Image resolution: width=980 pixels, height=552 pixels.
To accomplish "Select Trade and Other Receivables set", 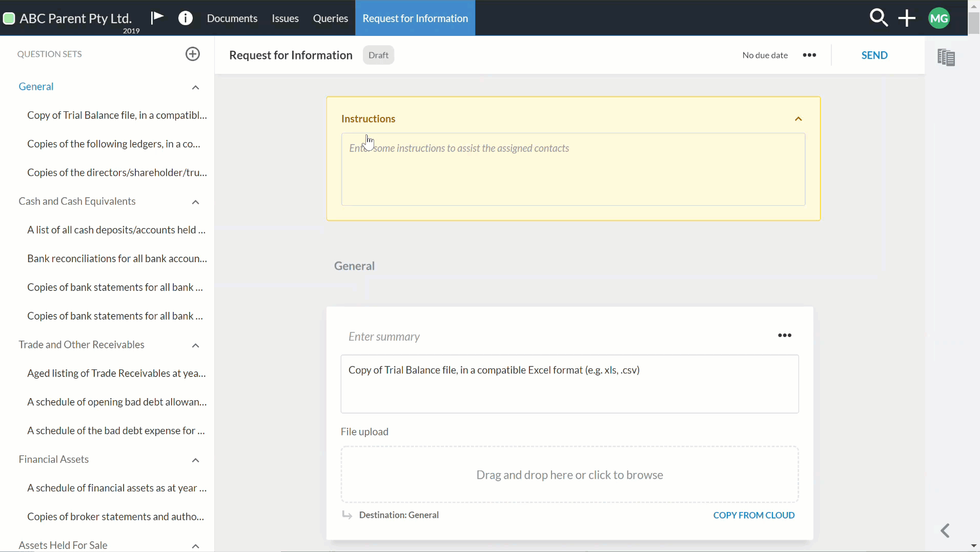I will (81, 345).
